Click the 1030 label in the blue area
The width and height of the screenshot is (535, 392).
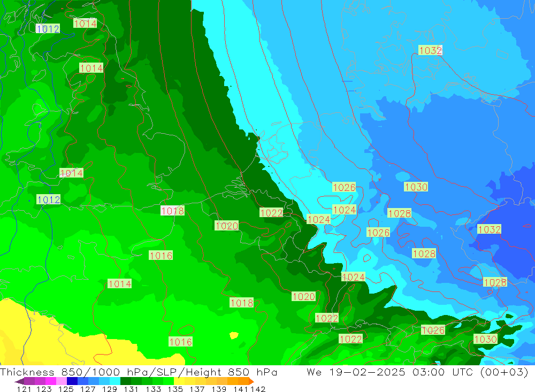point(416,187)
